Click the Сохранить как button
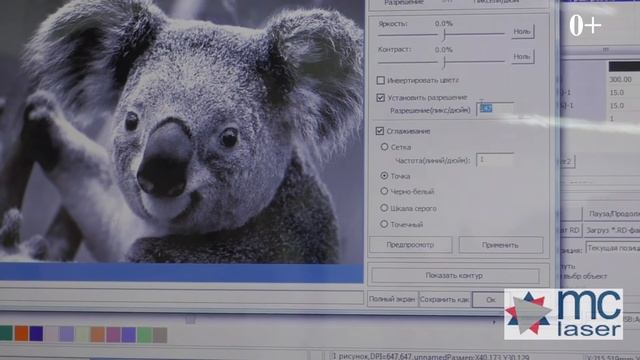Viewport: 640px width, 360px height. (x=445, y=300)
